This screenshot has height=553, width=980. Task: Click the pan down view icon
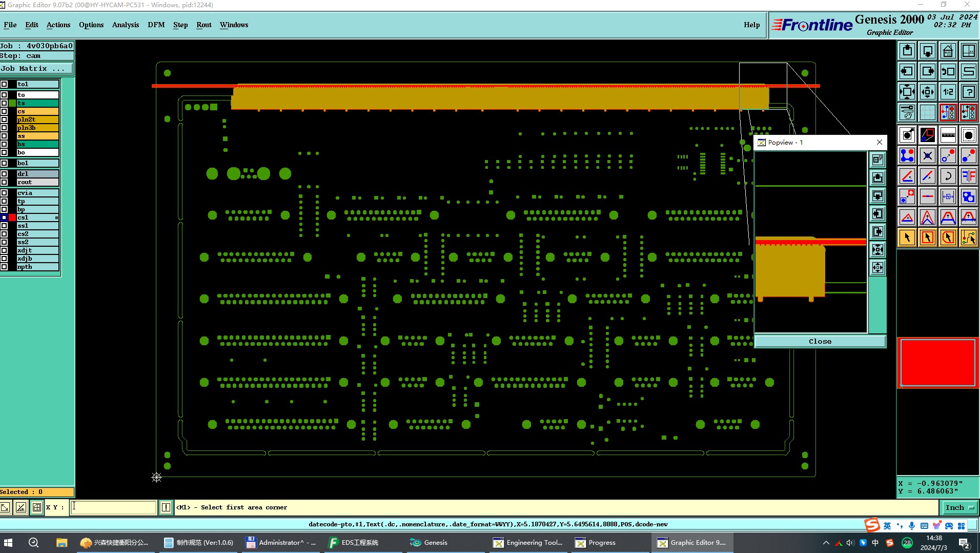point(928,51)
